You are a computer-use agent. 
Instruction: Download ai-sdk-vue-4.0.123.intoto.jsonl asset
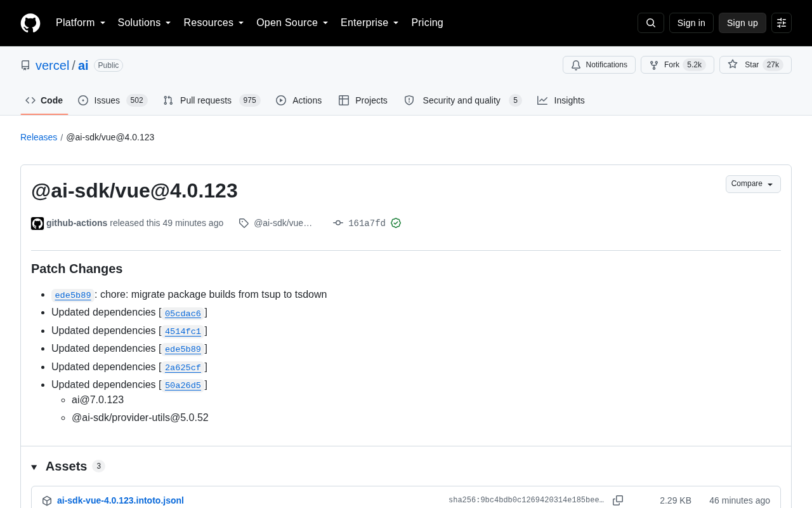click(121, 500)
